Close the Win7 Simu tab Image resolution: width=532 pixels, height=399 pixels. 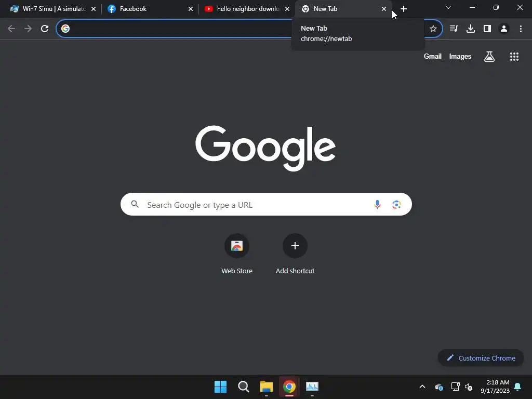pyautogui.click(x=94, y=9)
